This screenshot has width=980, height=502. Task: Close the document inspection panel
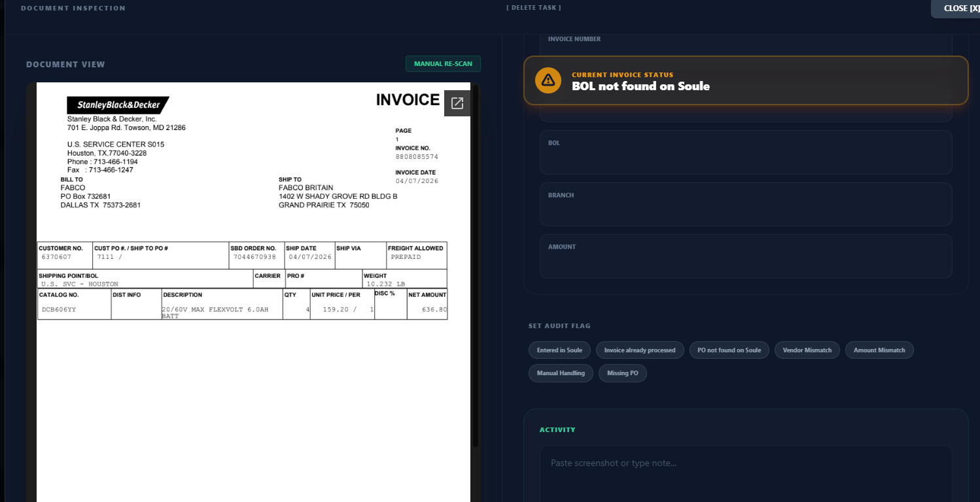click(955, 8)
